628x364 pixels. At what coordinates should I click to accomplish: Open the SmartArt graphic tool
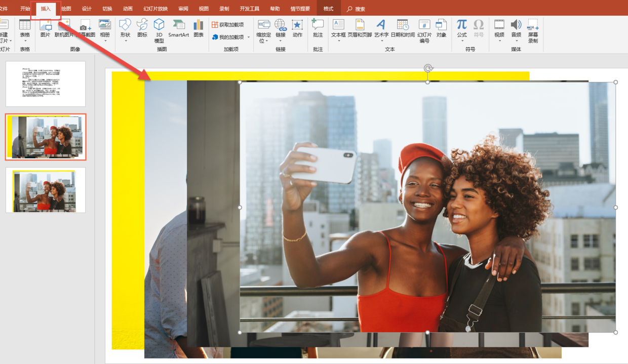pos(178,28)
